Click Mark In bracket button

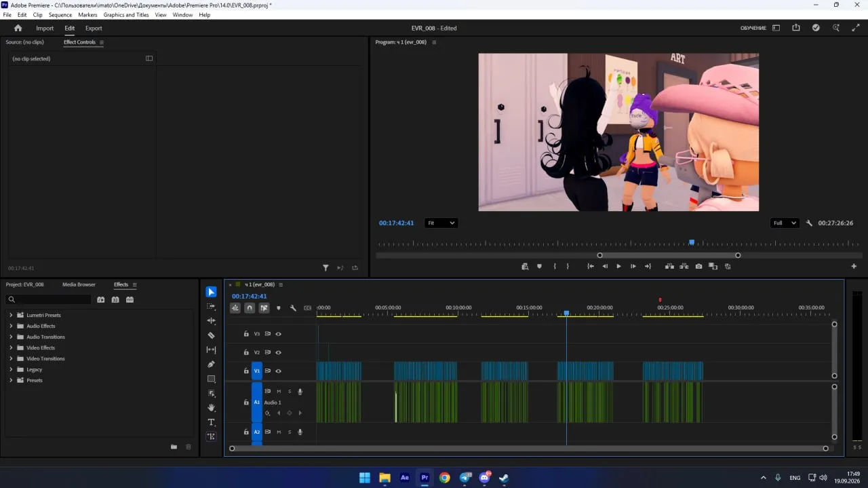[x=555, y=267]
